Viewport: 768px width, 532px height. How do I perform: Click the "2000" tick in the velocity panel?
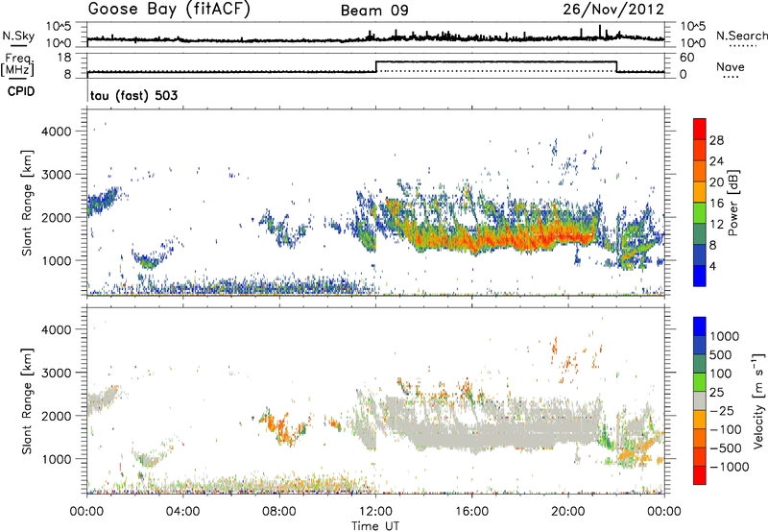click(57, 416)
